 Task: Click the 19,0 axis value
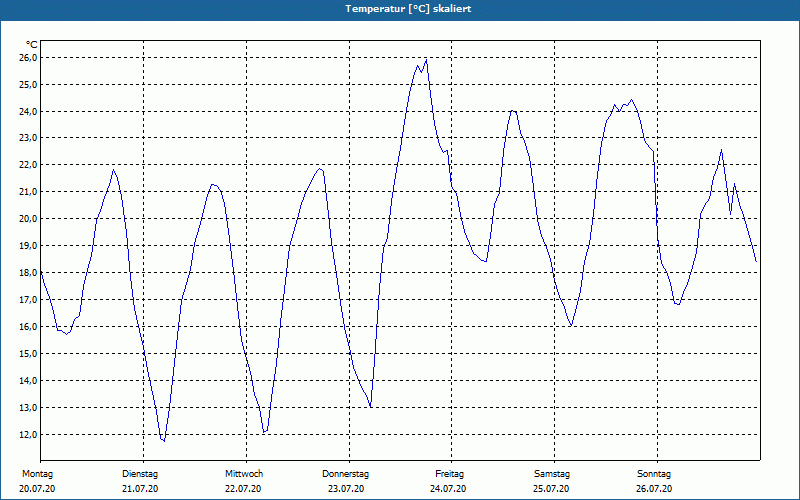pyautogui.click(x=28, y=246)
